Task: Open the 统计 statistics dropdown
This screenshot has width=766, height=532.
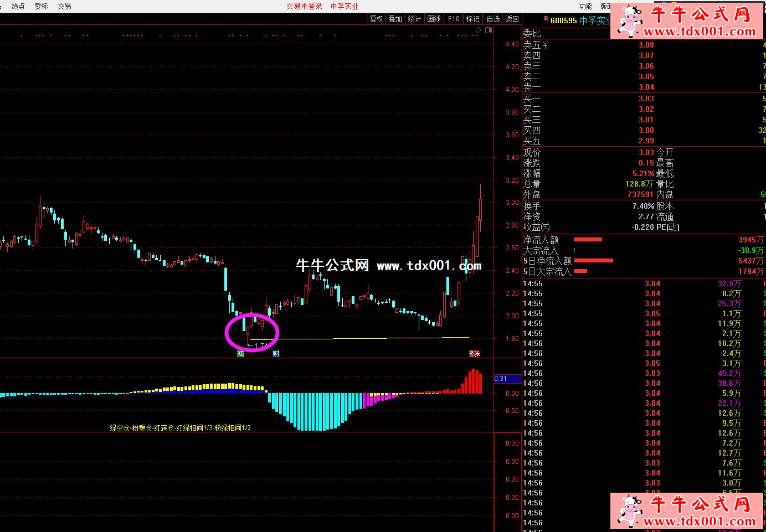Action: click(414, 19)
